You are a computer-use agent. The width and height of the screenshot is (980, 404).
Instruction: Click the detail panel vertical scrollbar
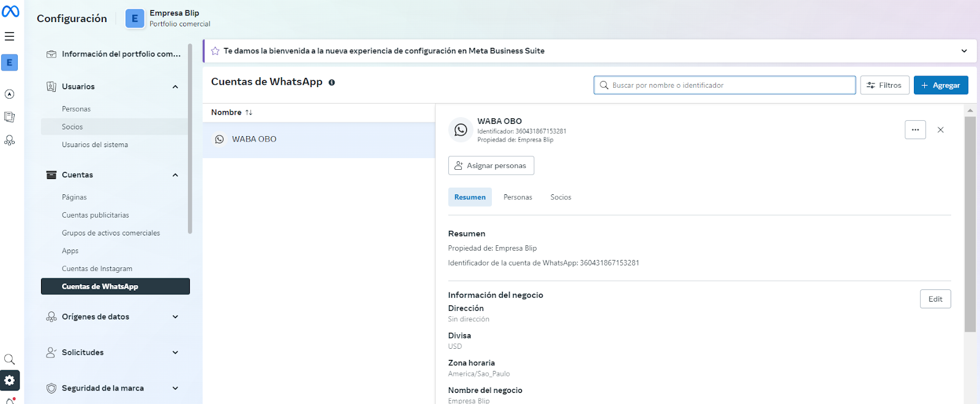[x=970, y=224]
